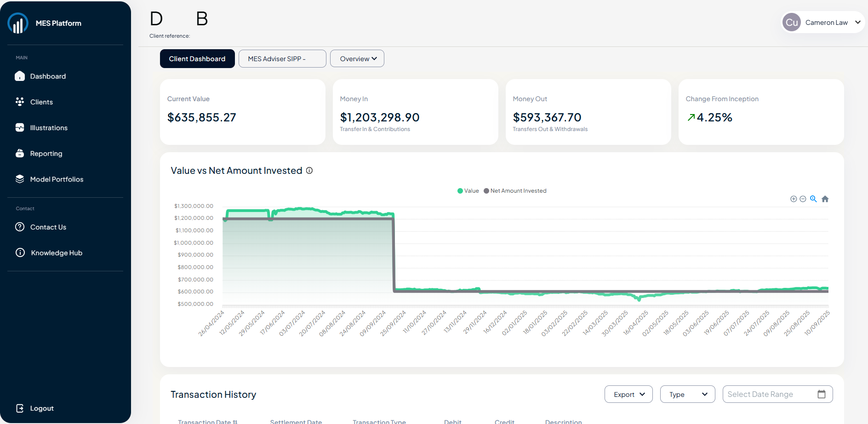This screenshot has height=424, width=868.
Task: Go to Model Portfolios in sidebar
Action: pos(57,179)
